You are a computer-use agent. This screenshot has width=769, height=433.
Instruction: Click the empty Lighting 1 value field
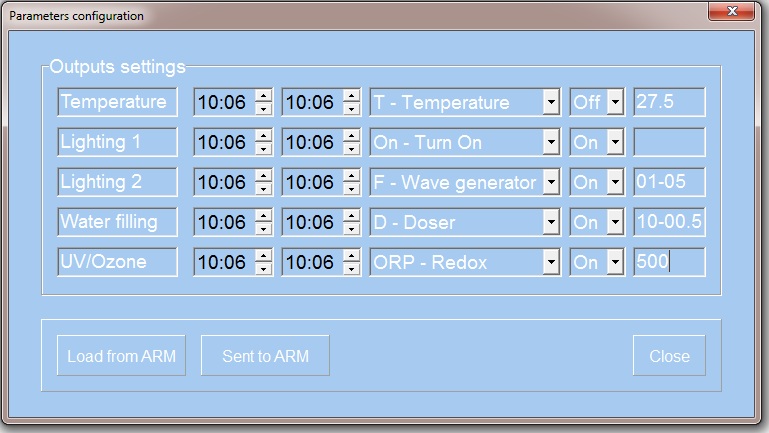668,142
